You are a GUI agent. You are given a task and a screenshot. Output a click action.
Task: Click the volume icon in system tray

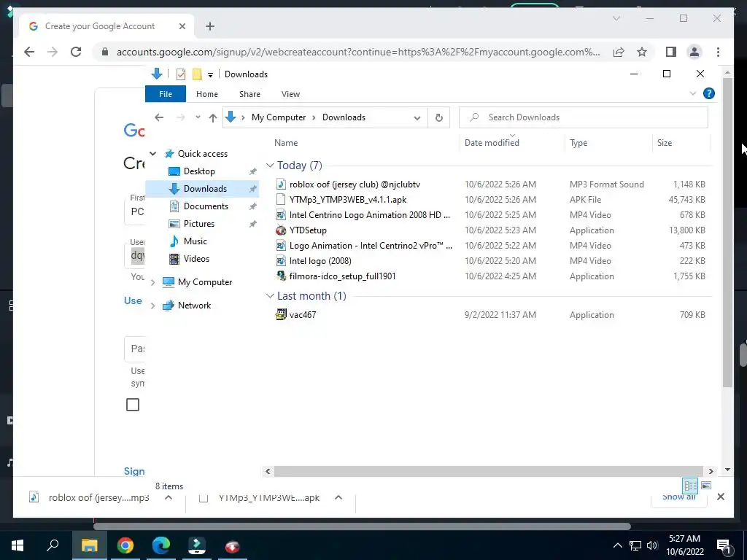pos(652,545)
